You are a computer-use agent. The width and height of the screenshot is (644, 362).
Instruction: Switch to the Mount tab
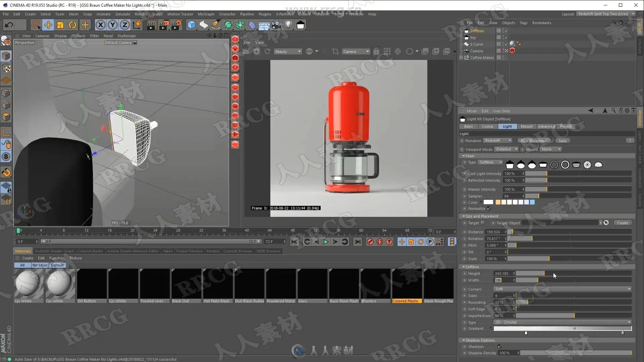tap(526, 126)
